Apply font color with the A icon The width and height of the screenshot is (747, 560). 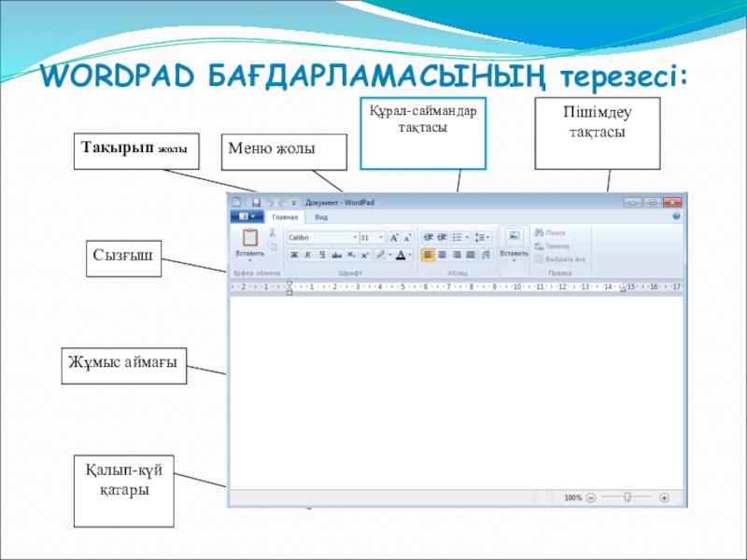tap(401, 255)
